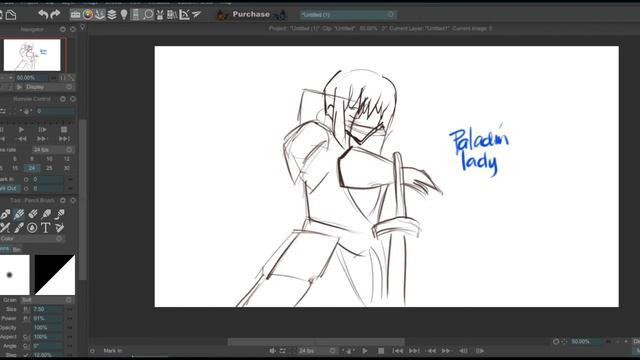The image size is (640, 360).
Task: Click the paper airplane icon in toolbar
Action: click(196, 15)
